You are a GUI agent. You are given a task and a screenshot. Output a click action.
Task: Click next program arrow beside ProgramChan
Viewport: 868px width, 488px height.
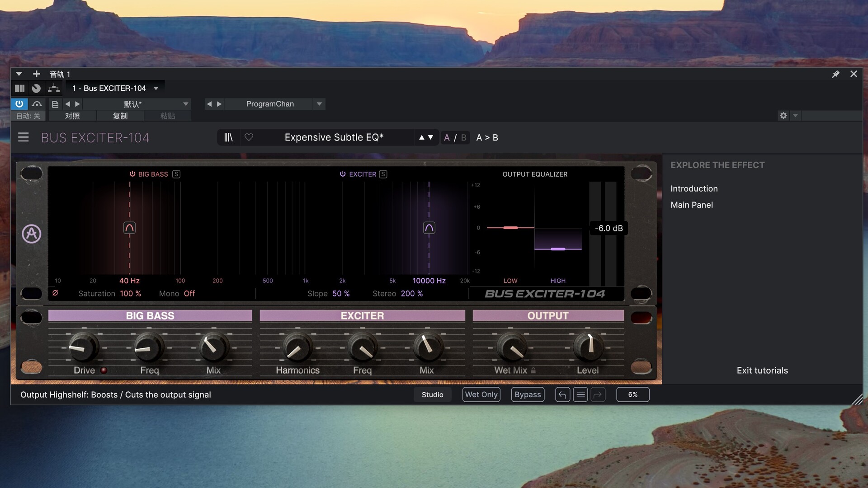[x=219, y=104]
